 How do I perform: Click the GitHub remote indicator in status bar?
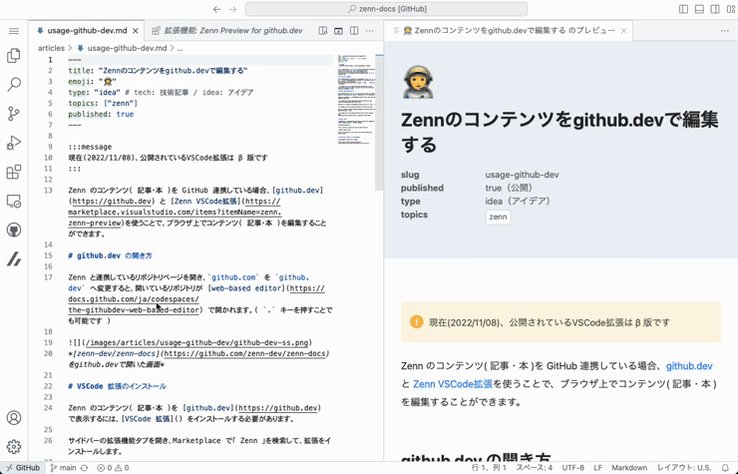click(23, 468)
